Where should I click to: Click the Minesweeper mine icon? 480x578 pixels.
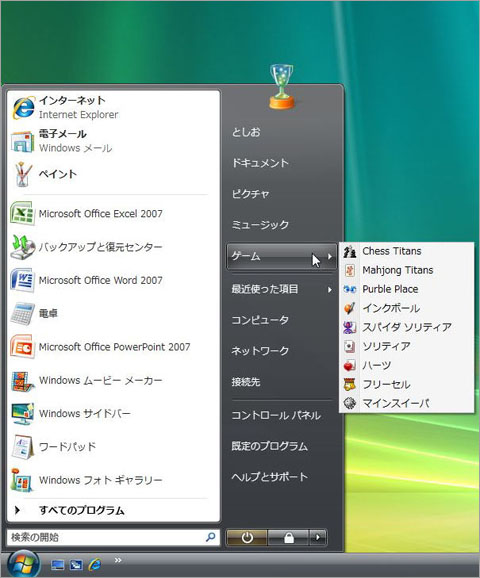coord(349,403)
